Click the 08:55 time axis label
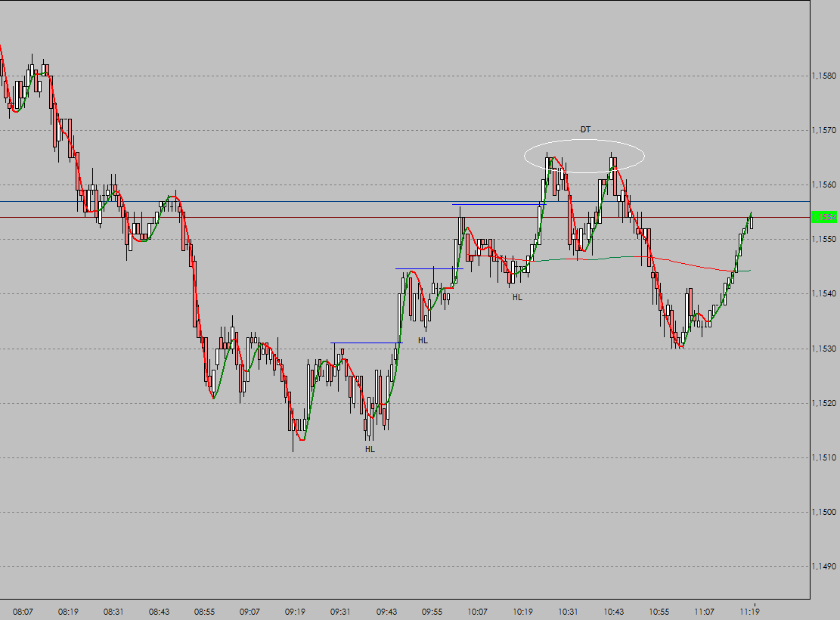Viewport: 840px width, 620px height. click(x=205, y=612)
